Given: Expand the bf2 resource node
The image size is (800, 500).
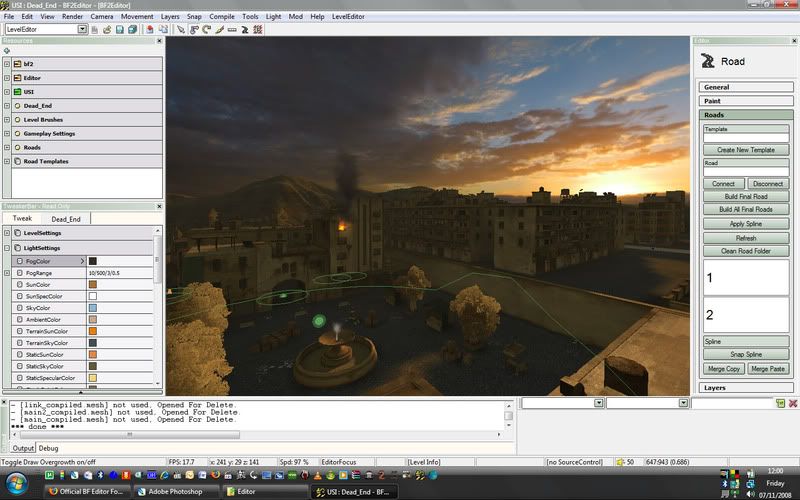Looking at the screenshot, I should click(7, 64).
